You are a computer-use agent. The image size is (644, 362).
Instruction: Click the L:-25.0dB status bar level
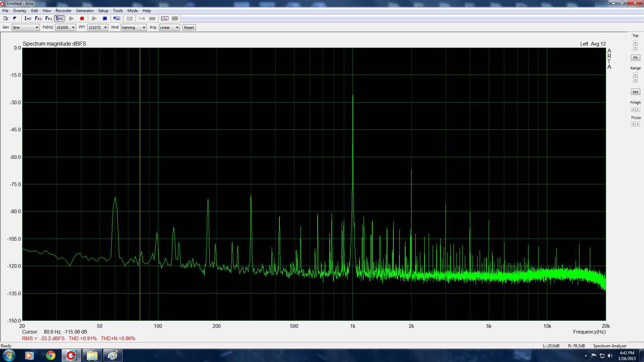click(551, 346)
